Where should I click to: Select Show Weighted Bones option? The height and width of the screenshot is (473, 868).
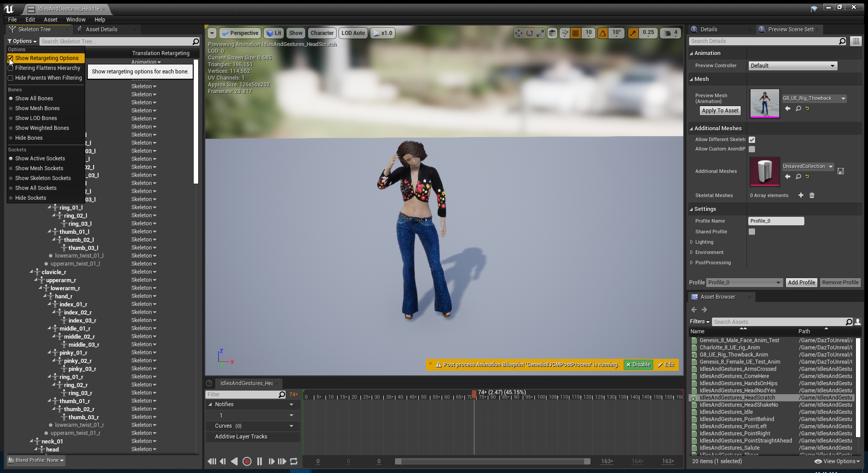(42, 128)
